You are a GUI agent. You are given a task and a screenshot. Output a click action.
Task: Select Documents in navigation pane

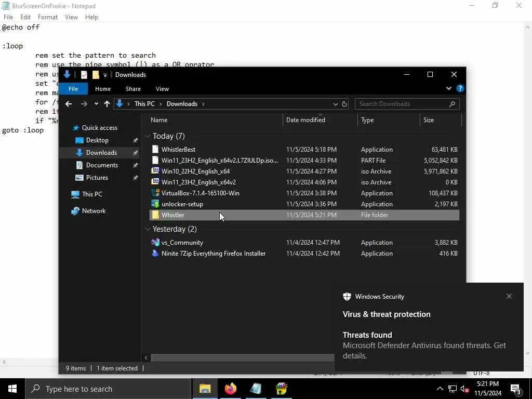102,165
